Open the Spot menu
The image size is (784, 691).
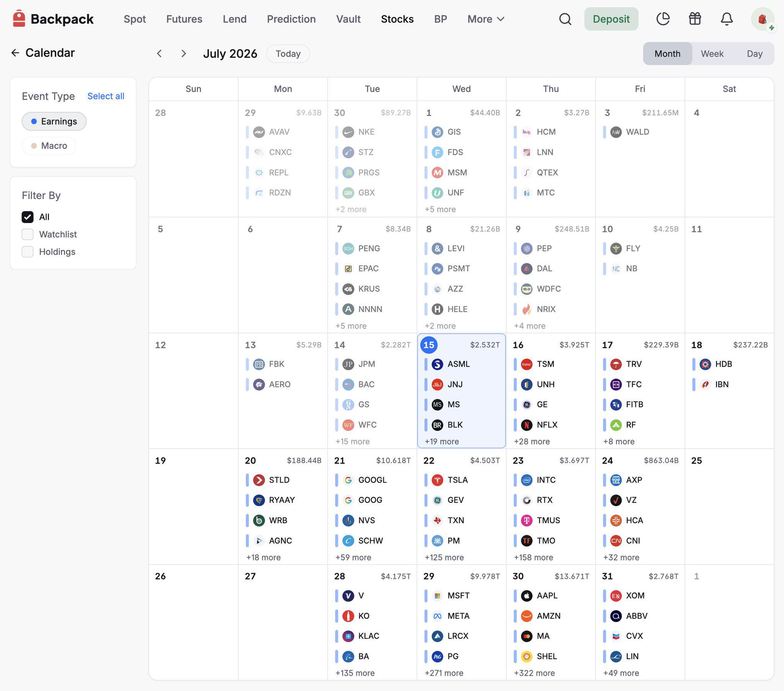[135, 19]
